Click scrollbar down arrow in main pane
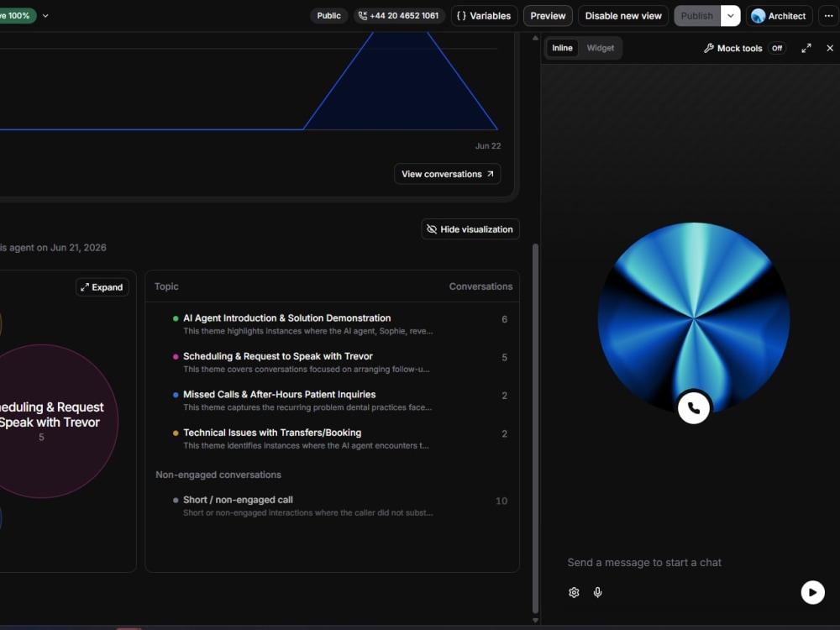840x630 pixels. [535, 621]
